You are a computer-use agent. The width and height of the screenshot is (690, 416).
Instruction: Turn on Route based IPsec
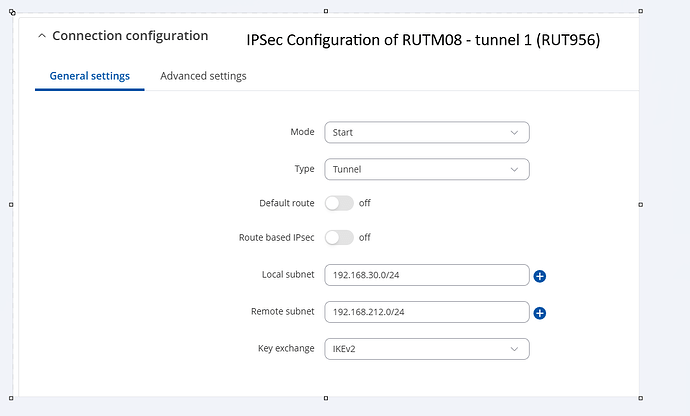[339, 238]
